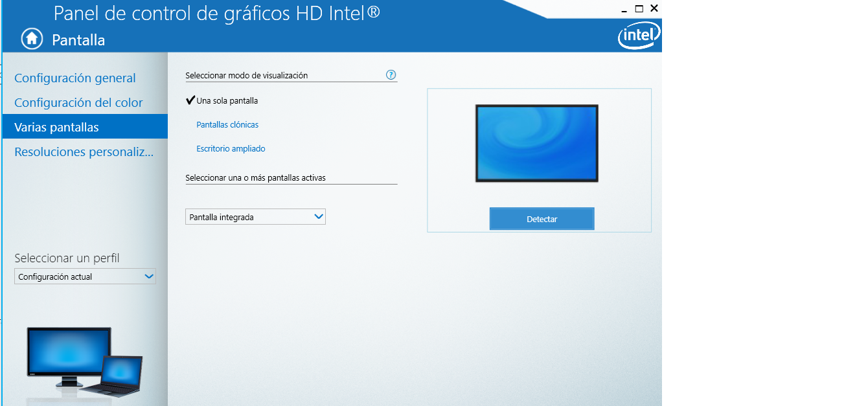Image resolution: width=868 pixels, height=406 pixels.
Task: Click the monitor preview thumbnail
Action: [536, 143]
